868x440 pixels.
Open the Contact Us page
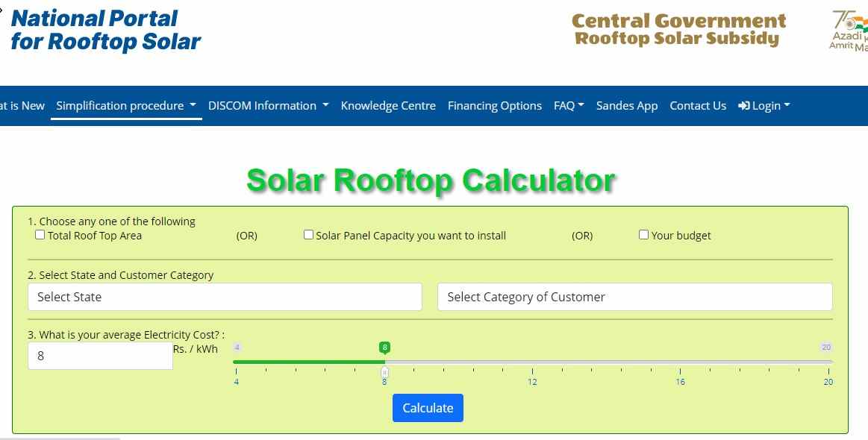coord(697,105)
